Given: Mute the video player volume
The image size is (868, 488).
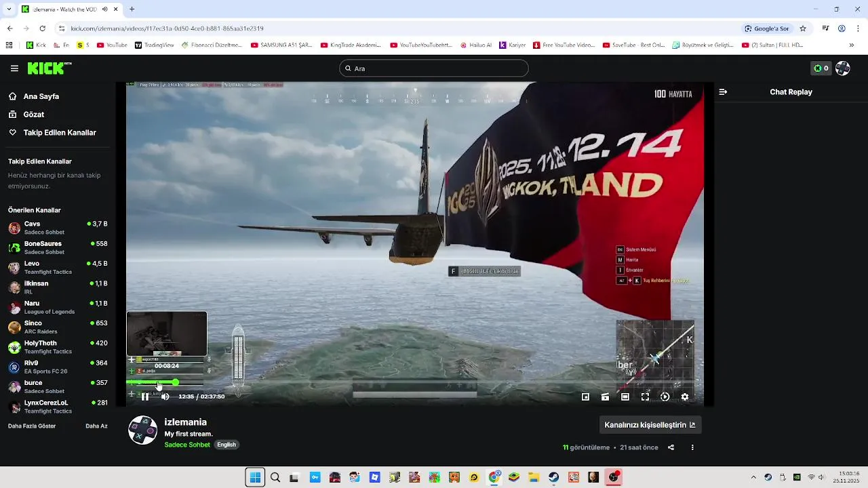Looking at the screenshot, I should [165, 396].
